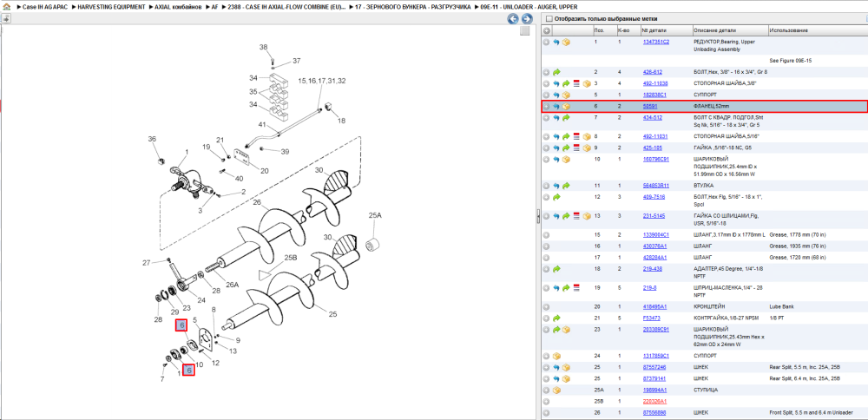
Task: Open Case IH AG APAC breadcrumb
Action: (x=47, y=7)
